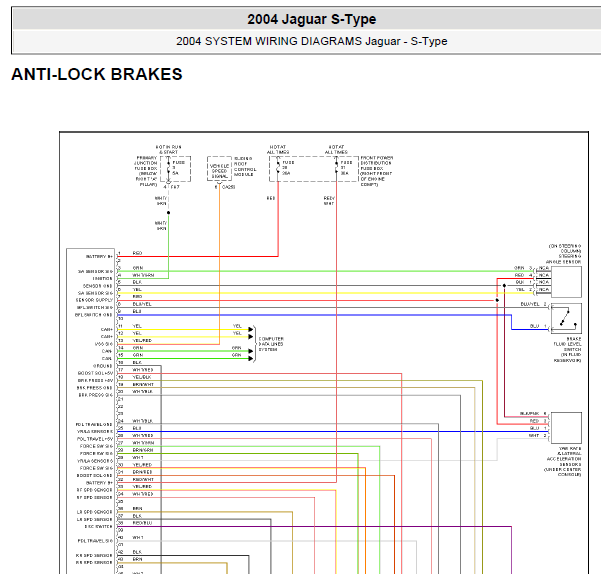Screen dimensions: 601x574
Task: Select the "DSC SWITCH" pin label
Action: click(99, 526)
